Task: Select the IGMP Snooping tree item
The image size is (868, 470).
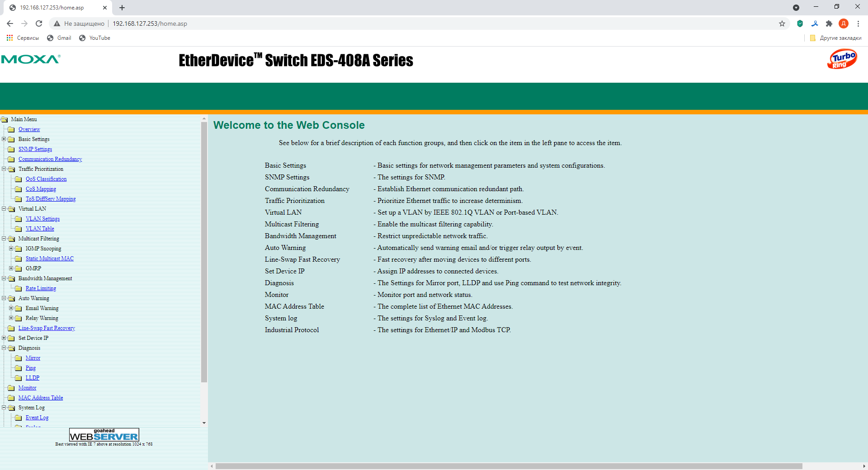Action: (x=43, y=249)
